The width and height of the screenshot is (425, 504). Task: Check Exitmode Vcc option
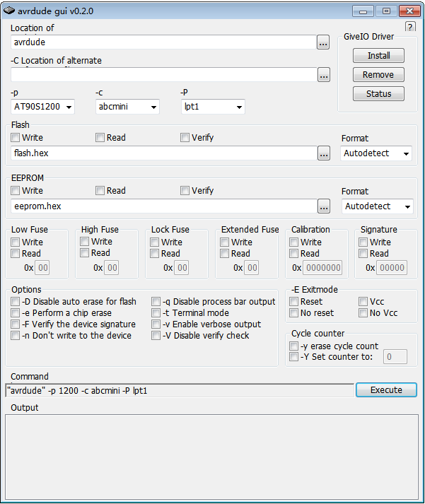(363, 302)
